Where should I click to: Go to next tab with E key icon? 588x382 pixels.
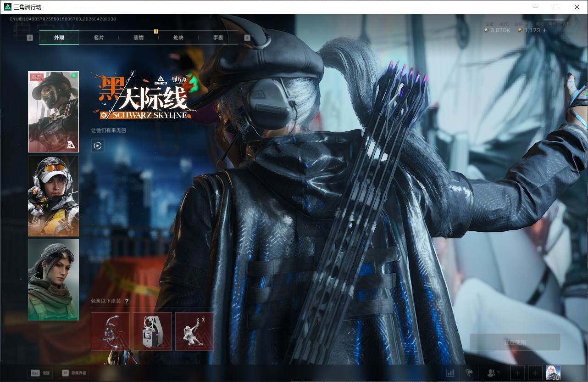pos(247,38)
